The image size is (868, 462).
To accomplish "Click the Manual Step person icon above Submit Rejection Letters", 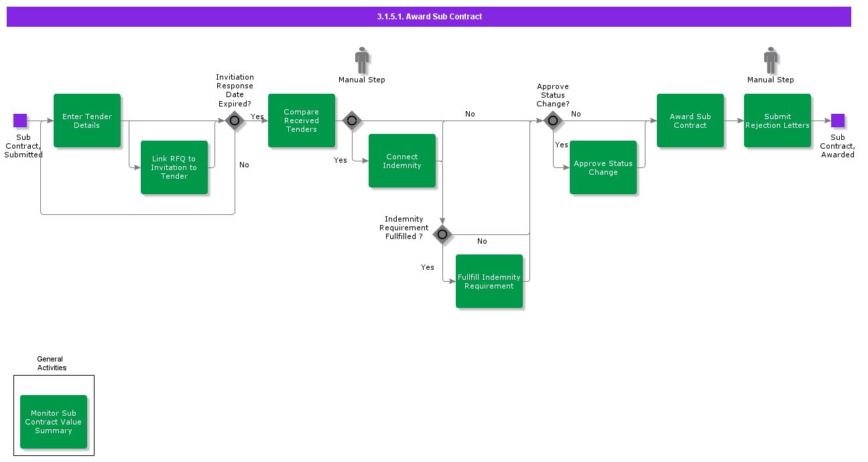I will (770, 60).
